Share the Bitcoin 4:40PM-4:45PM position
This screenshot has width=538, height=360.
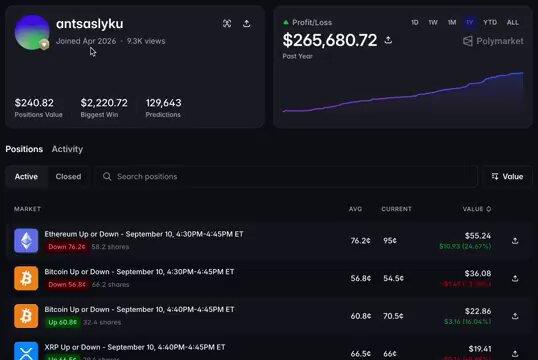click(515, 316)
